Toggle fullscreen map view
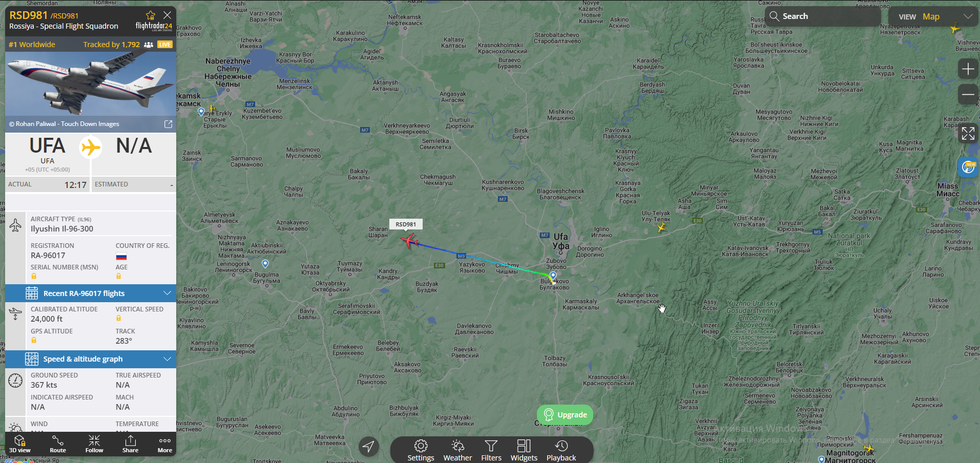The height and width of the screenshot is (463, 980). point(968,134)
